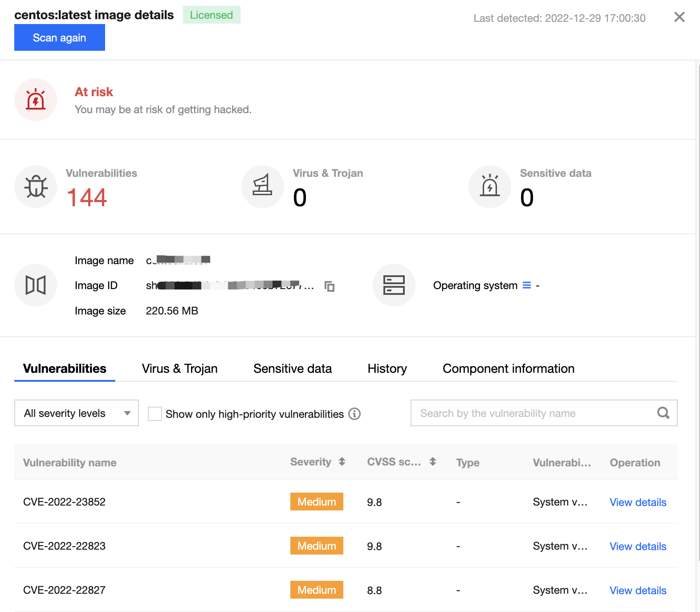
Task: Open the All severity levels dropdown
Action: tap(77, 413)
